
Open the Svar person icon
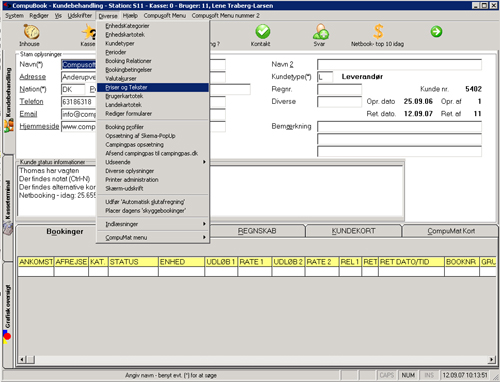pyautogui.click(x=321, y=32)
